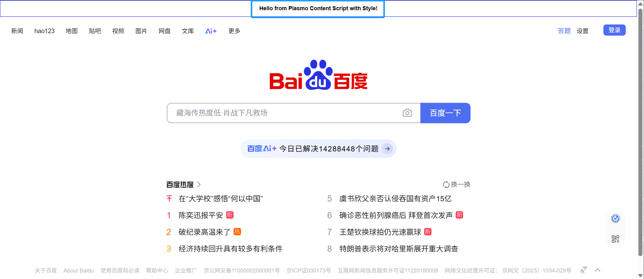
Task: Open hot search 在“大学校”感悟“何以中国”
Action: coord(221,198)
